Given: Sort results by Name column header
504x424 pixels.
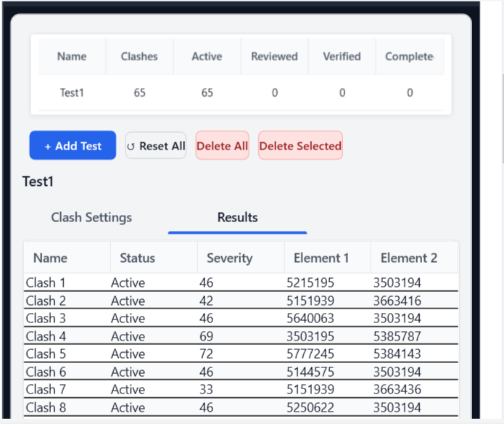Looking at the screenshot, I should 67,258.
